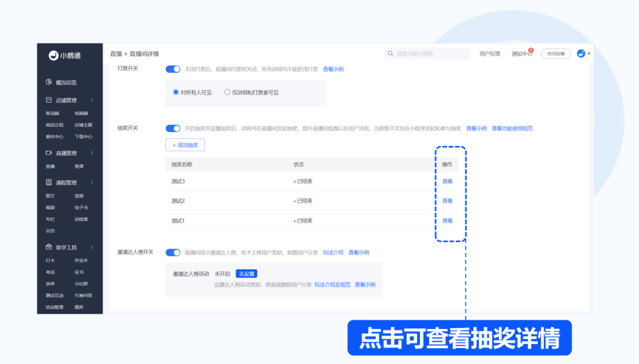Open 概况总览 via its pie icon

[49, 82]
